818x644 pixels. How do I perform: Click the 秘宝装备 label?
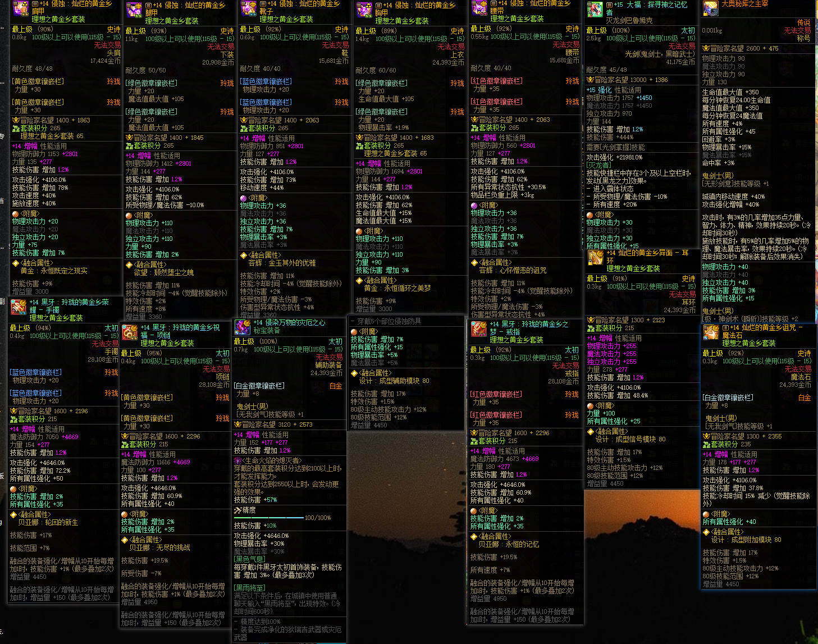pos(267,331)
